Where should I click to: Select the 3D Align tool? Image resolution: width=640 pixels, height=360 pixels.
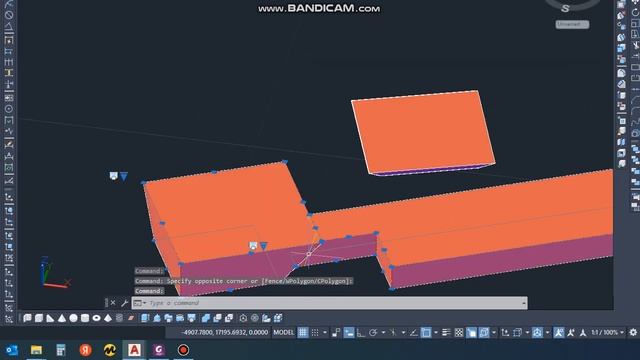pyautogui.click(x=266, y=318)
